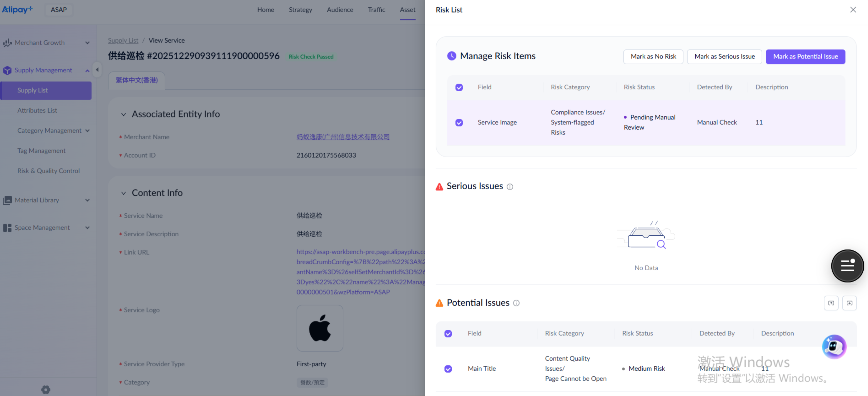Click the settings gear icon in sidebar
Screen dimensions: 868x396
46,390
